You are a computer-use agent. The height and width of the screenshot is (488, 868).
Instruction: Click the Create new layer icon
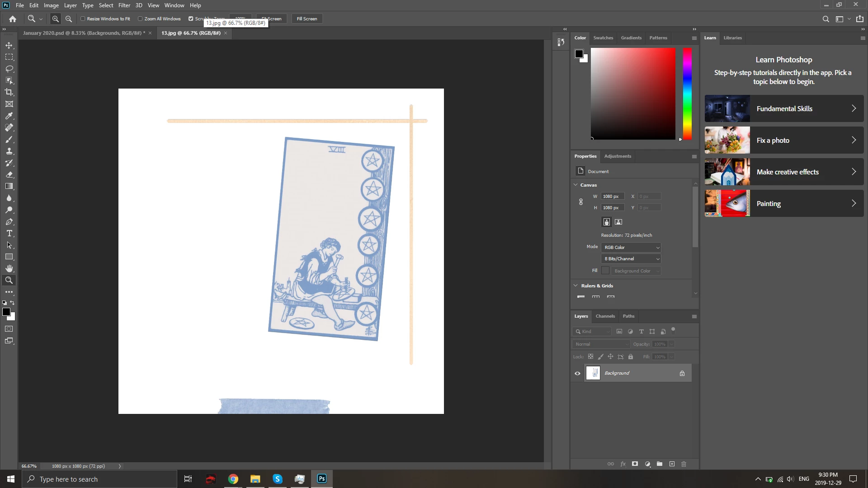[x=672, y=464]
